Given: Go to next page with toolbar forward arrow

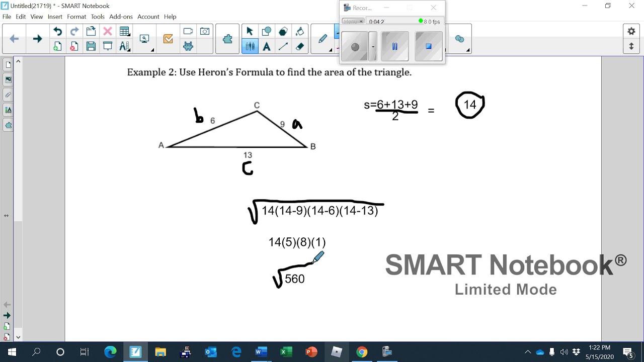Looking at the screenshot, I should pos(37,39).
